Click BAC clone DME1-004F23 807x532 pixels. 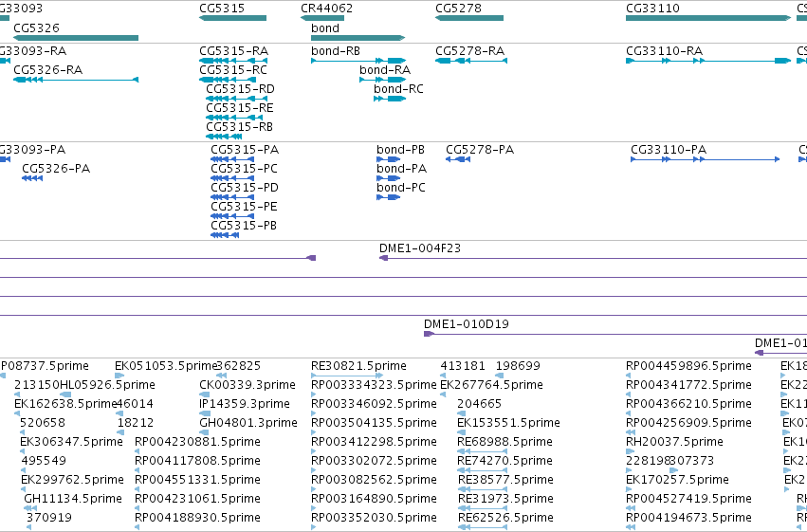click(x=593, y=258)
